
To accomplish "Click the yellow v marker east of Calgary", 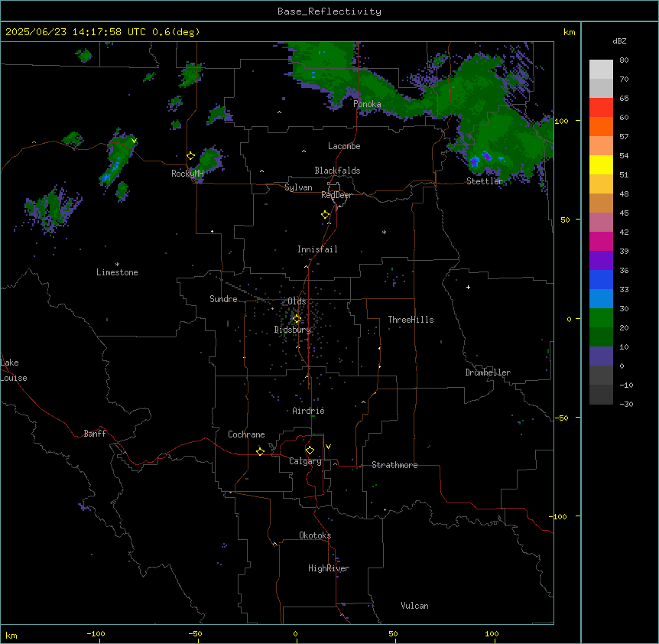I will click(x=328, y=447).
